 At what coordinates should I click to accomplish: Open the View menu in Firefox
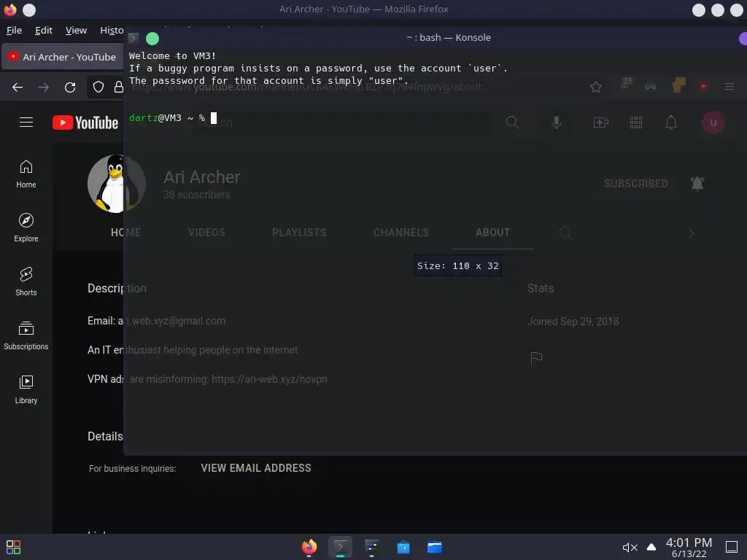click(x=76, y=30)
